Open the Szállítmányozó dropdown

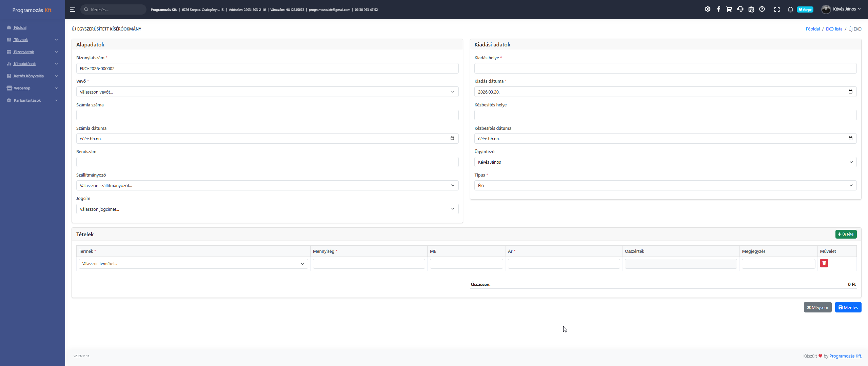click(267, 185)
